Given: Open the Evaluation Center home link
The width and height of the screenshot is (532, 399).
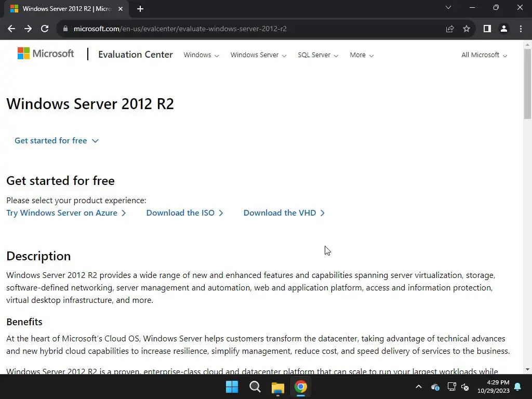Looking at the screenshot, I should point(136,55).
